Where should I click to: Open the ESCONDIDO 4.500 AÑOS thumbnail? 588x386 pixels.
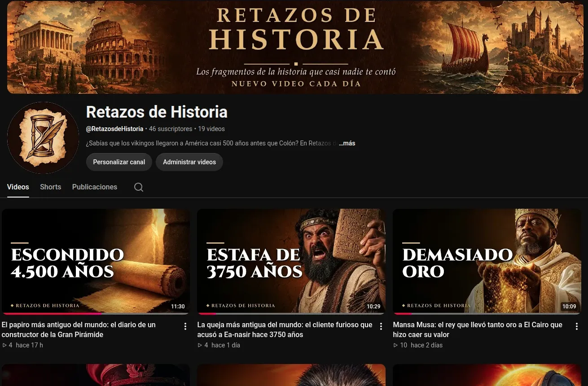pos(96,261)
